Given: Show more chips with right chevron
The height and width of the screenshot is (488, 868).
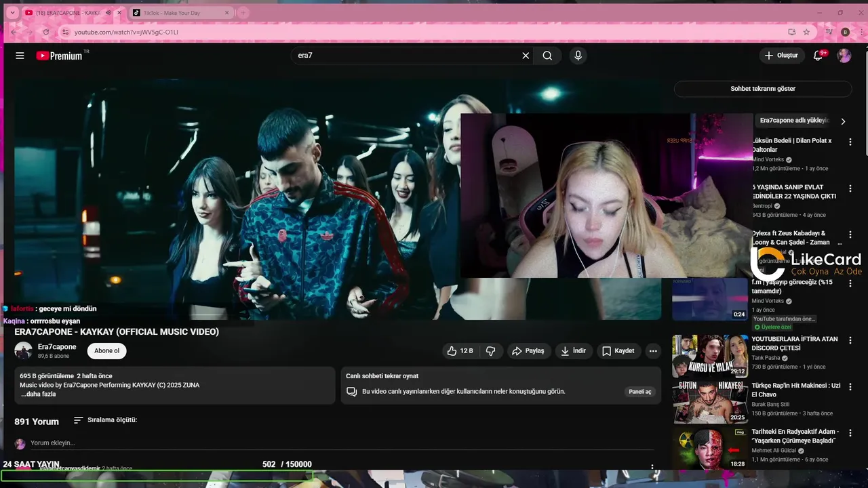Looking at the screenshot, I should pos(843,121).
